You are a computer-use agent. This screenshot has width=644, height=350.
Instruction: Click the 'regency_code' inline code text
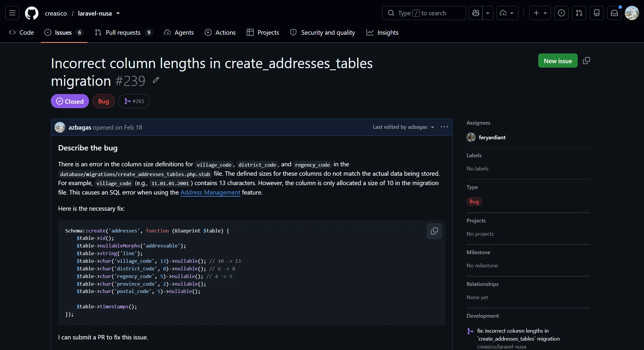(x=312, y=165)
